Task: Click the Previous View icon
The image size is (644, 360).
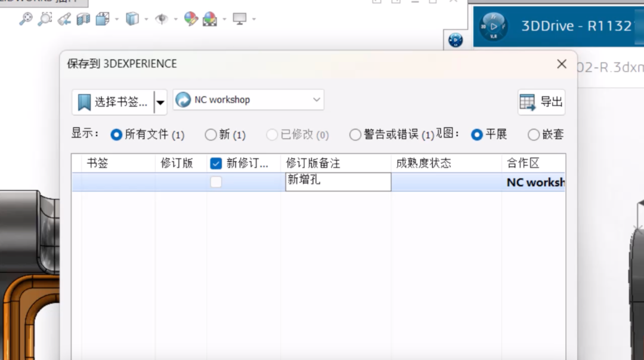Action: point(64,19)
